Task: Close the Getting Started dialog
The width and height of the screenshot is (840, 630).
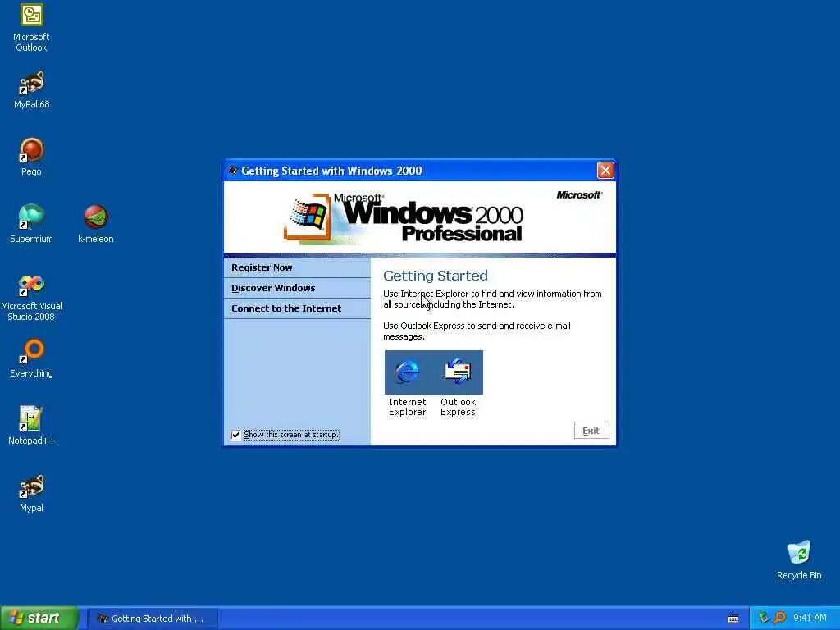Action: pos(605,171)
